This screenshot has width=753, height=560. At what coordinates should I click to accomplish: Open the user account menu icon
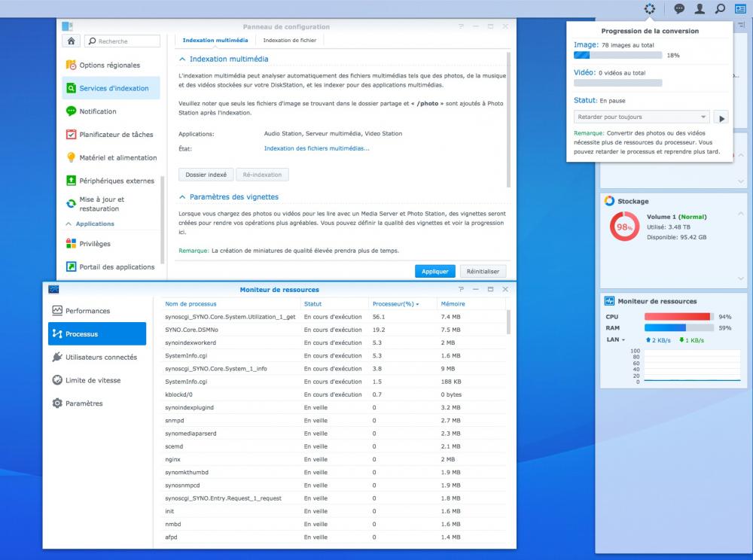pyautogui.click(x=700, y=8)
